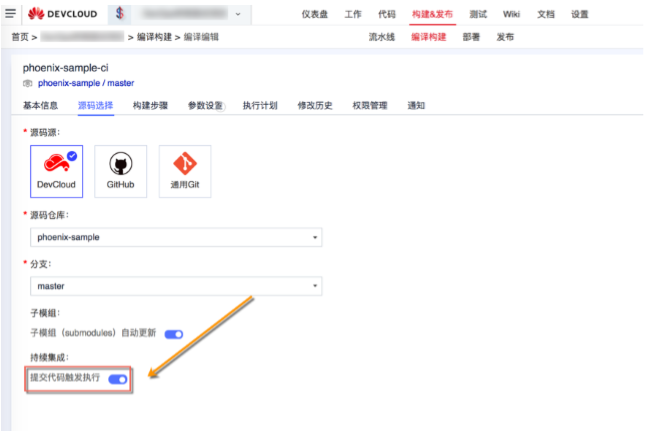
Task: Select DevCloud as source code origin
Action: pyautogui.click(x=56, y=171)
